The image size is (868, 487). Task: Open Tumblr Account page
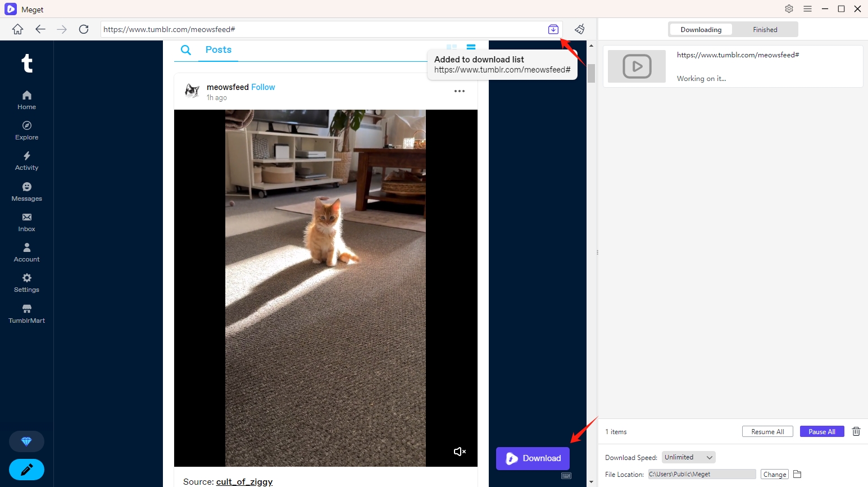pyautogui.click(x=26, y=252)
